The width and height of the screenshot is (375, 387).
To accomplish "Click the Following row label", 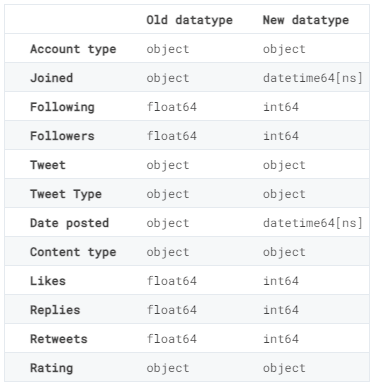I will [x=62, y=107].
